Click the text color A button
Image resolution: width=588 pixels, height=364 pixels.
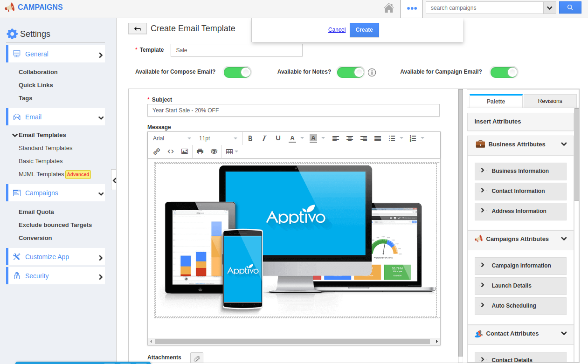coord(292,138)
